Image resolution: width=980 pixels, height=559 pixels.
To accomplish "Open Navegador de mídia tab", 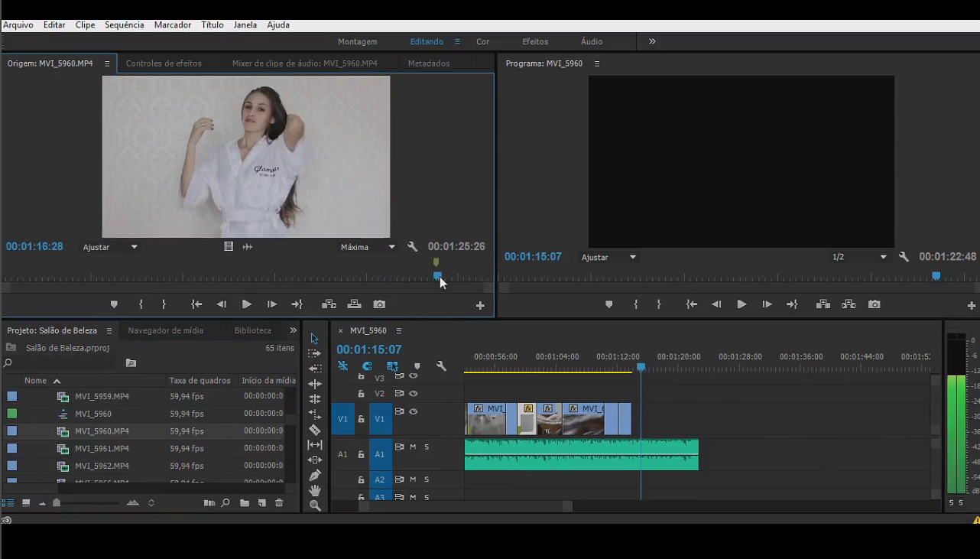I will 166,330.
